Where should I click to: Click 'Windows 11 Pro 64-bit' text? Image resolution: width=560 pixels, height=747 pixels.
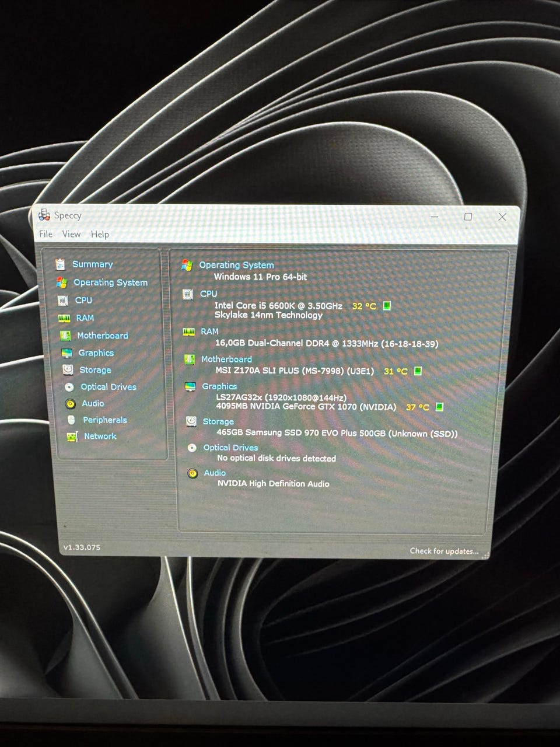(x=260, y=277)
